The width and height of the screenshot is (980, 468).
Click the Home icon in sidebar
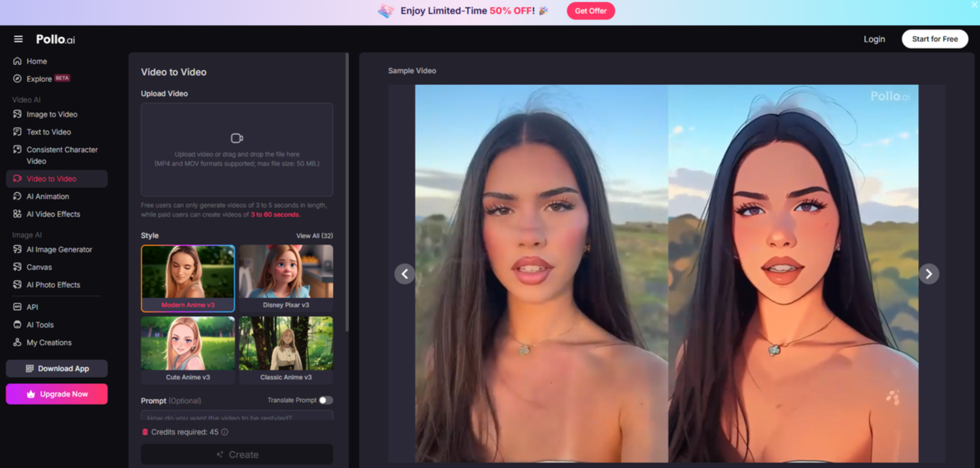tap(17, 61)
